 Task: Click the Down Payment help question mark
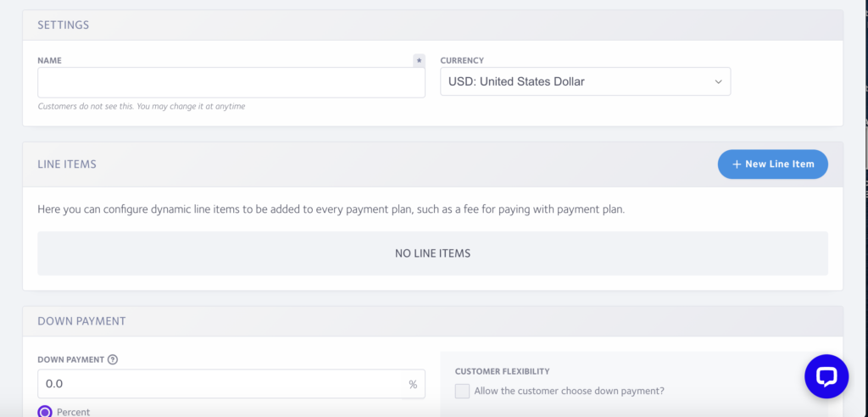point(113,359)
